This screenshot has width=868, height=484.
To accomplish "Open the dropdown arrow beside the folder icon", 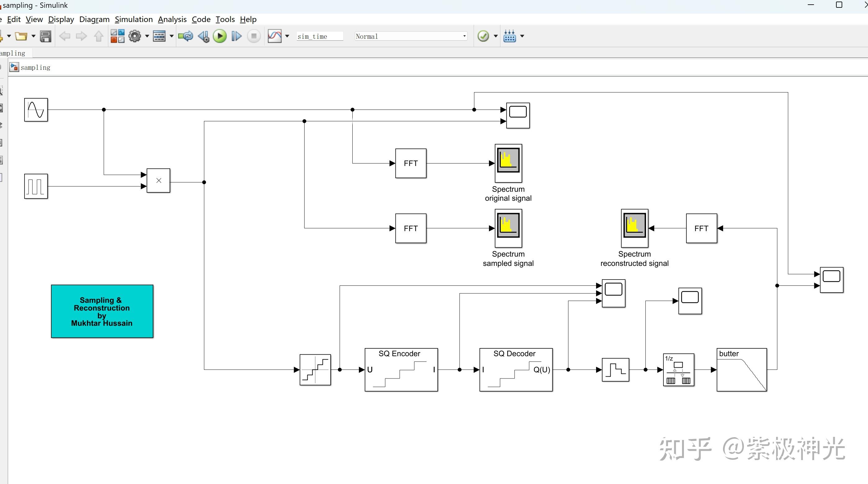I will pos(33,36).
